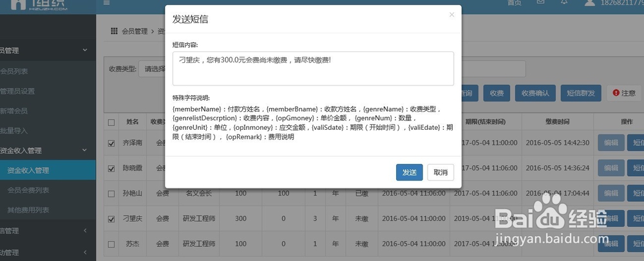Toggle the hamburger menu icon in header
The height and width of the screenshot is (261, 644).
pyautogui.click(x=107, y=3)
